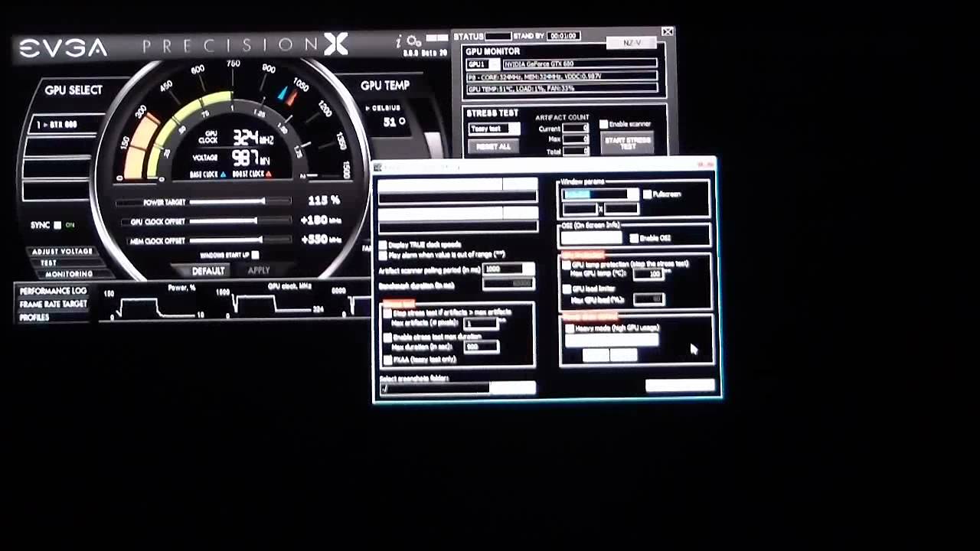Toggle the Enable OSI checkbox
The width and height of the screenshot is (980, 551).
[x=634, y=238]
